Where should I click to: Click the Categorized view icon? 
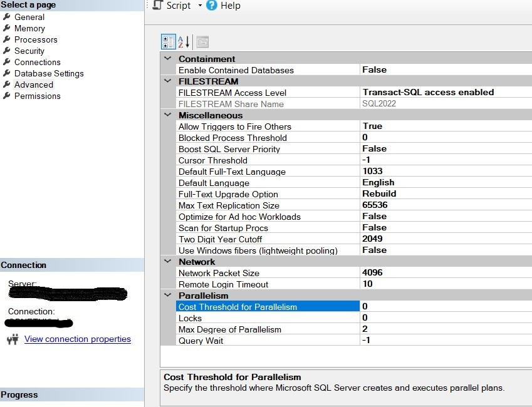click(169, 42)
